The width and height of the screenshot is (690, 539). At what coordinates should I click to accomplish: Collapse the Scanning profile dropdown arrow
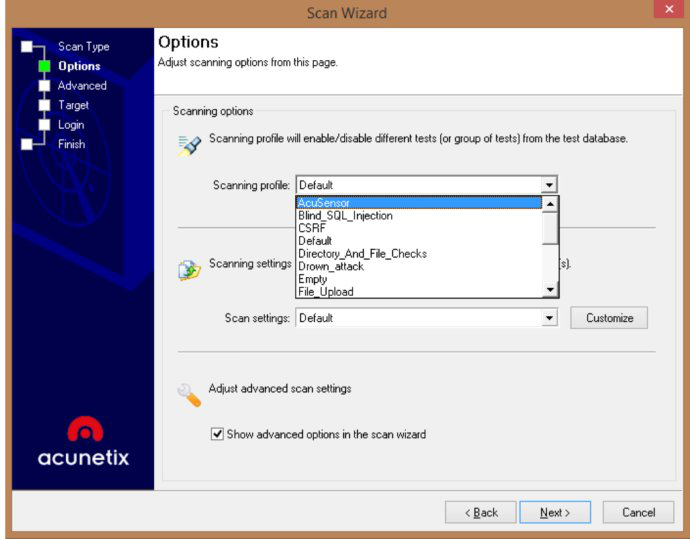point(548,185)
